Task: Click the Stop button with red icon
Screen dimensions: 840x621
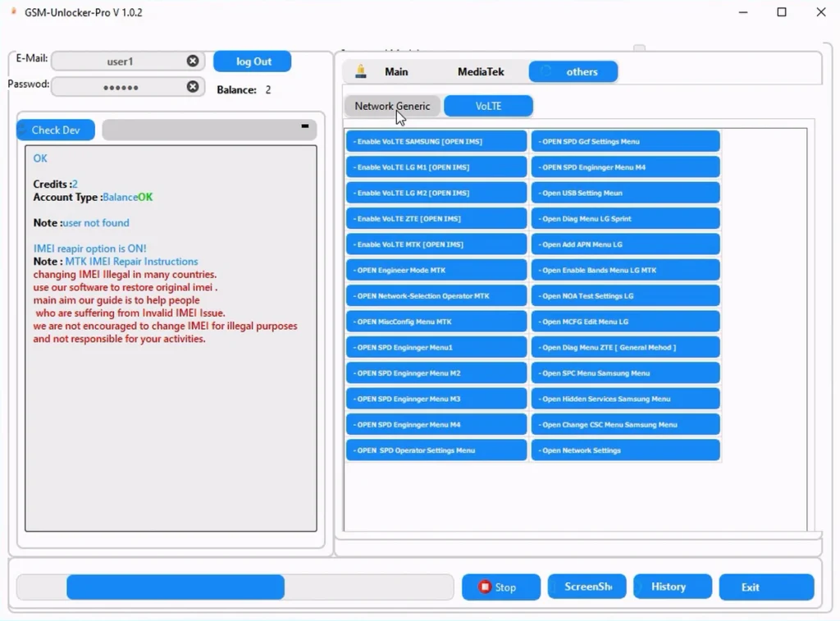Action: 500,587
